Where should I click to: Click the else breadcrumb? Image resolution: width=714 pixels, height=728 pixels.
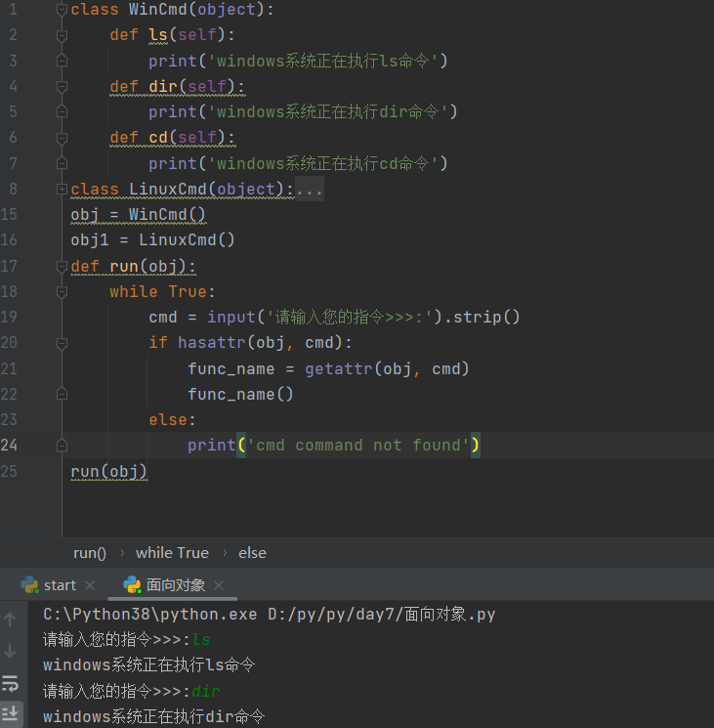(x=252, y=552)
